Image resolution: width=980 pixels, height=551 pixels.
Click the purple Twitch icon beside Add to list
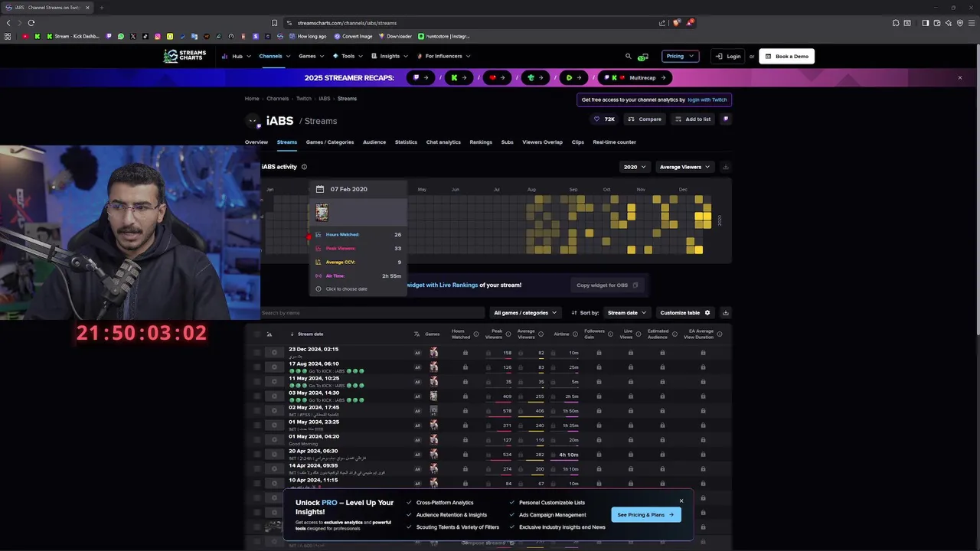tap(726, 119)
